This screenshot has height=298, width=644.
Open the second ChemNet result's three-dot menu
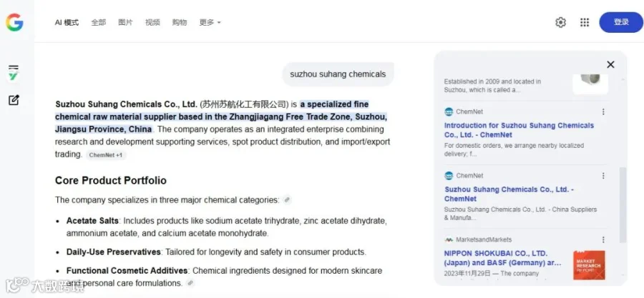[x=603, y=175]
